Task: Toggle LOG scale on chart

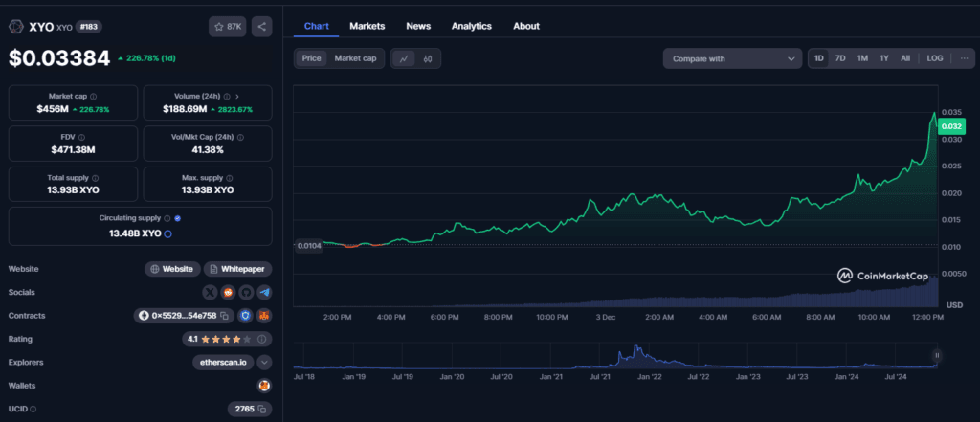Action: point(935,58)
